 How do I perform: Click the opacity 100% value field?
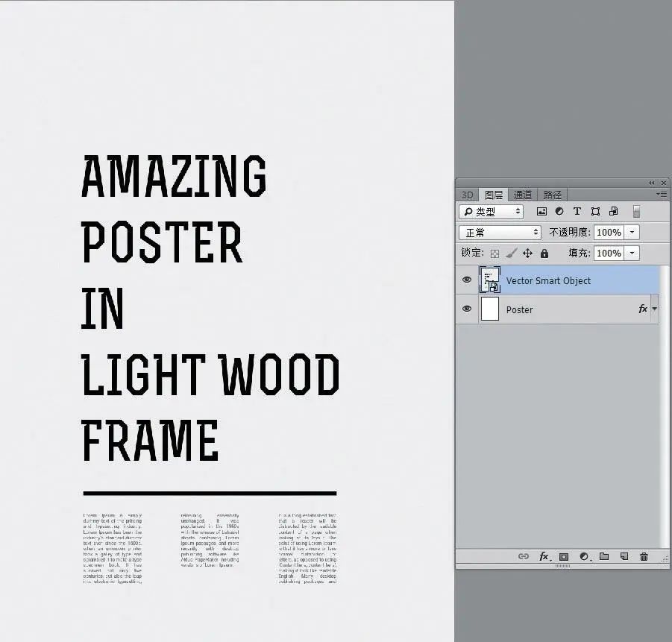click(x=609, y=233)
